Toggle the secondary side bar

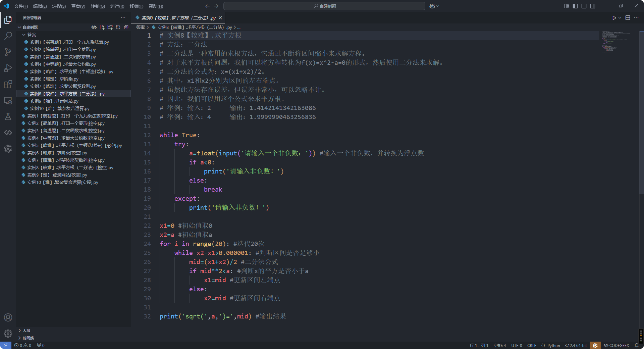pos(593,6)
